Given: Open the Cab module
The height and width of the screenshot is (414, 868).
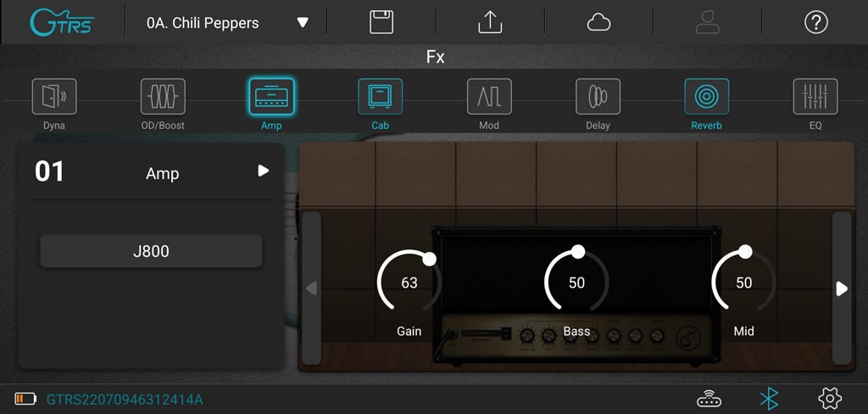Looking at the screenshot, I should click(381, 97).
